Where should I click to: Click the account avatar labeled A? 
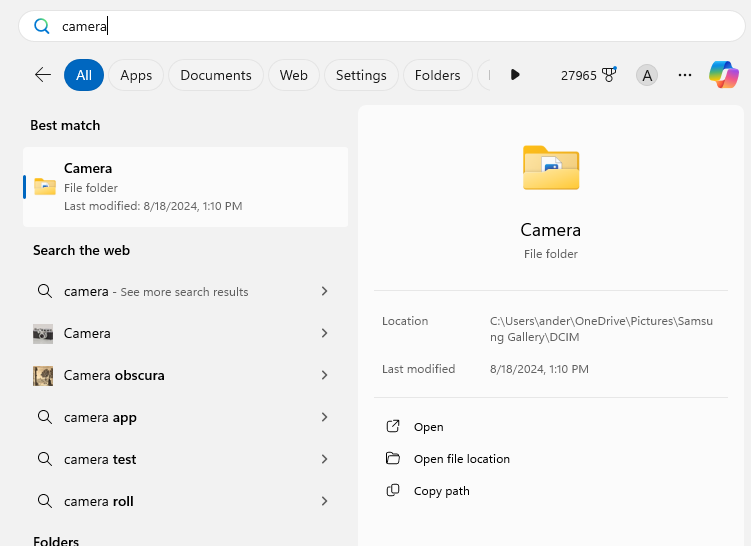[x=647, y=75]
